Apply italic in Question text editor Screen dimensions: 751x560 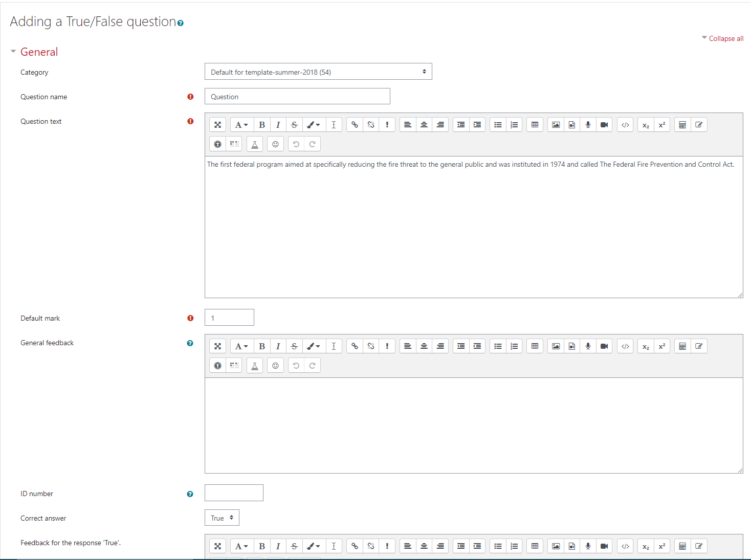278,125
